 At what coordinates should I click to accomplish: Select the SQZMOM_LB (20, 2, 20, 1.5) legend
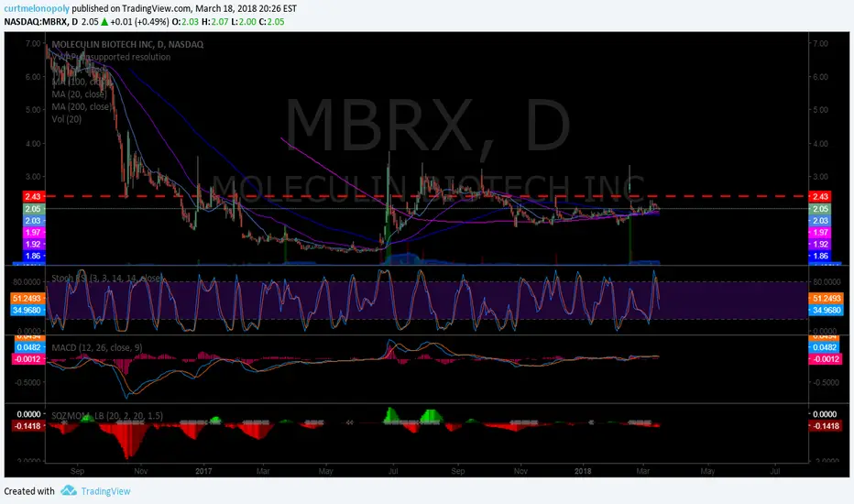tap(106, 416)
